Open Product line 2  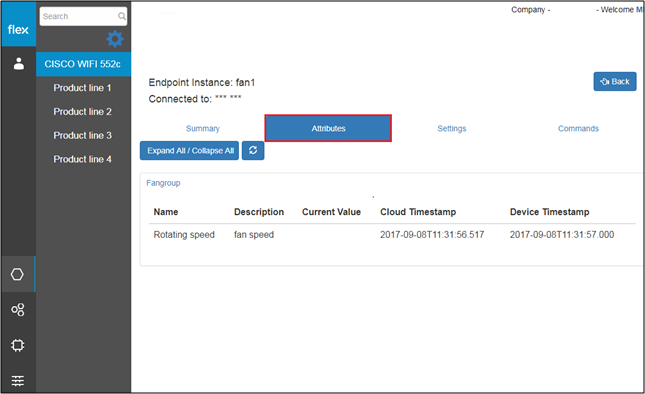click(x=82, y=112)
